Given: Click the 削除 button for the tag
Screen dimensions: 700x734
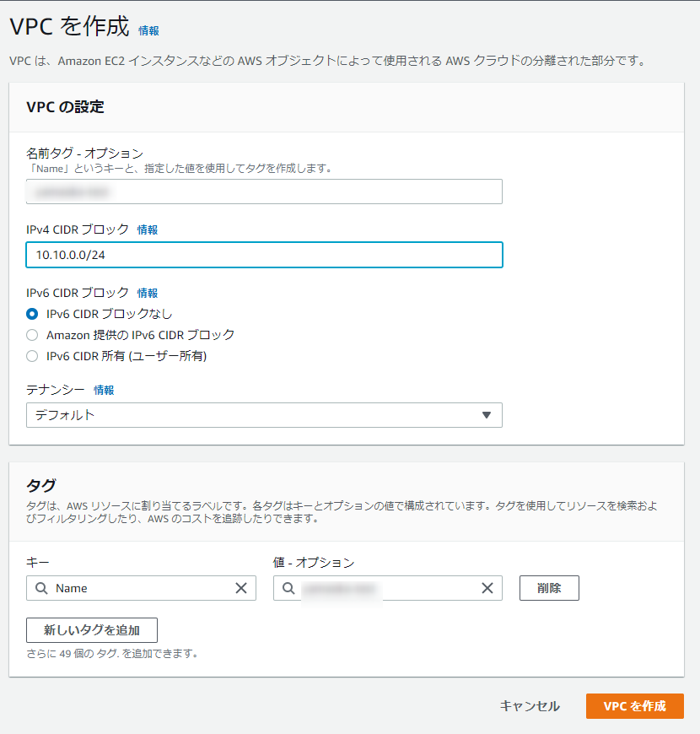Looking at the screenshot, I should [549, 588].
